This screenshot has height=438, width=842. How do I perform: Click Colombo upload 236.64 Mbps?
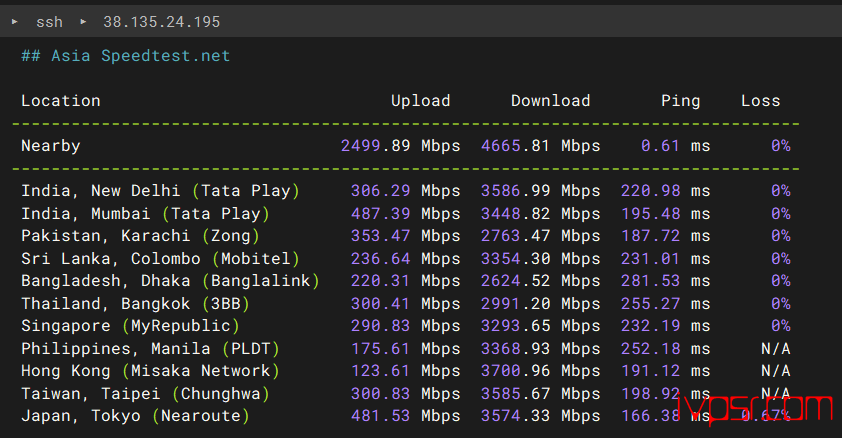[x=405, y=259]
